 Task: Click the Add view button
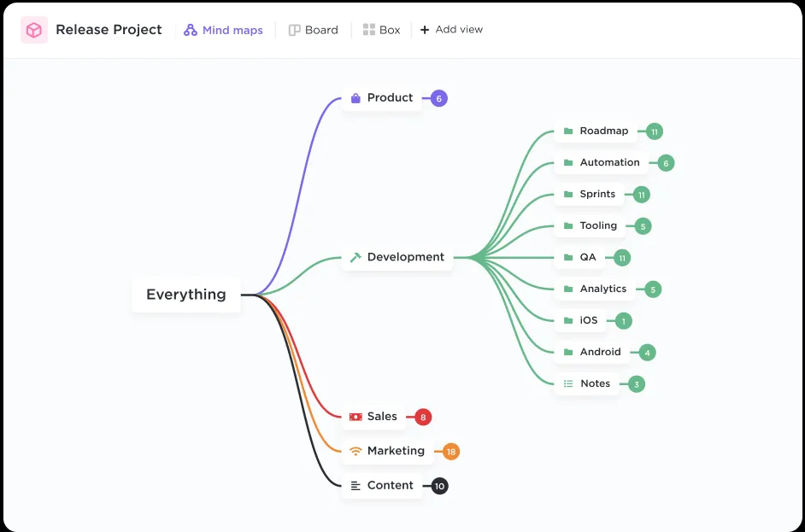click(451, 29)
